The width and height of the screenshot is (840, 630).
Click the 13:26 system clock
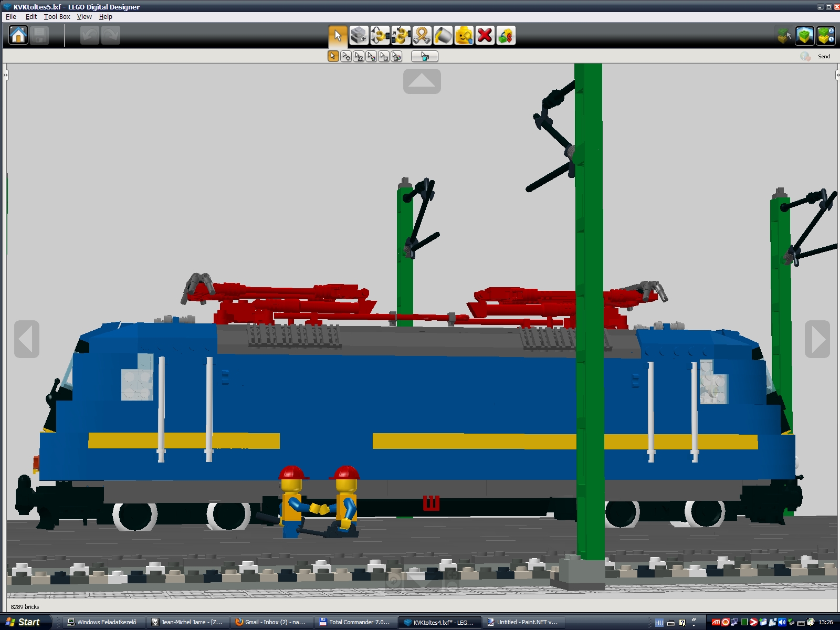[x=826, y=622]
